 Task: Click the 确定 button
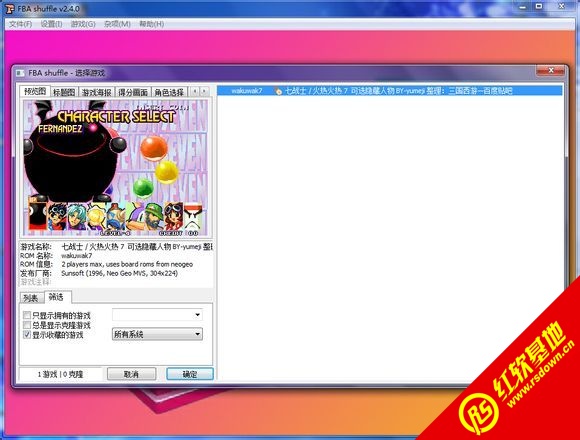pyautogui.click(x=190, y=374)
